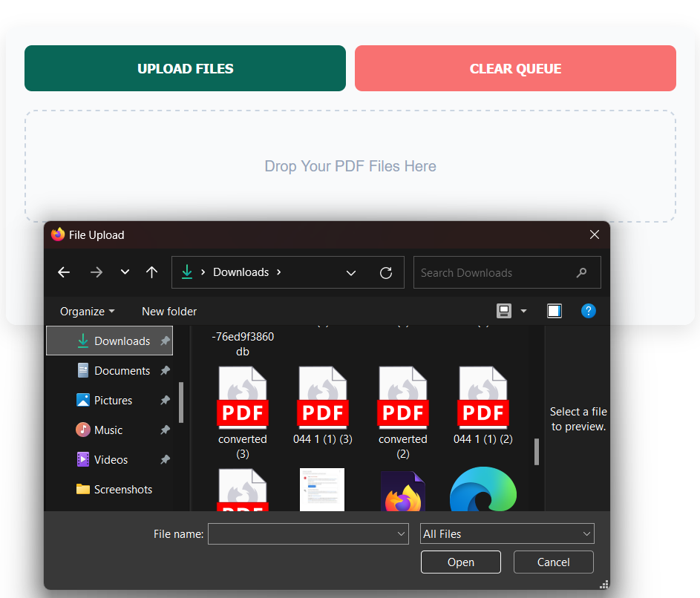Open the help question mark icon

coord(588,311)
